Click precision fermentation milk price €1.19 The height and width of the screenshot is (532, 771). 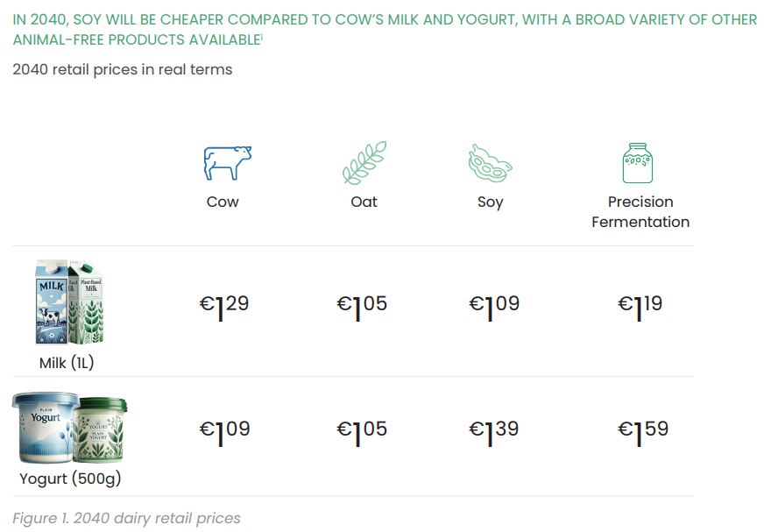click(x=640, y=307)
